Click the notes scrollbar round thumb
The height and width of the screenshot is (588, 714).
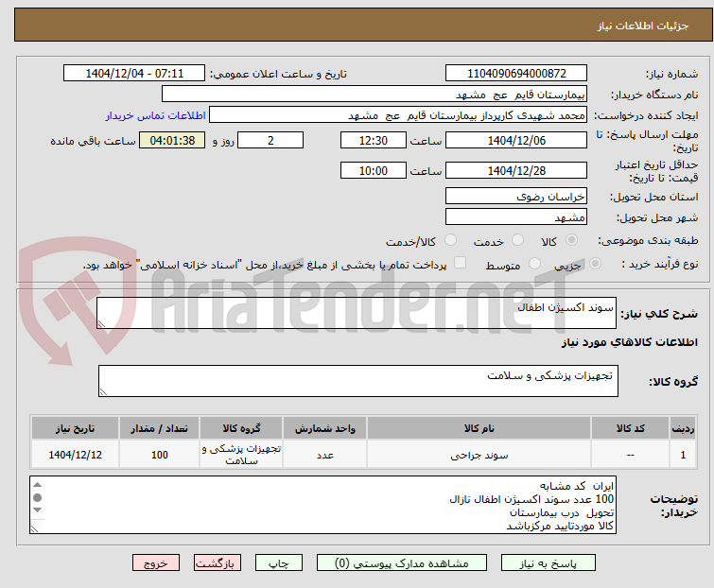[38, 498]
